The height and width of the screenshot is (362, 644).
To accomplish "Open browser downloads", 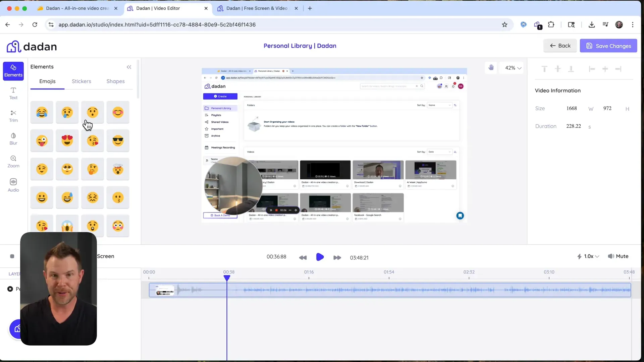I will 592,24.
